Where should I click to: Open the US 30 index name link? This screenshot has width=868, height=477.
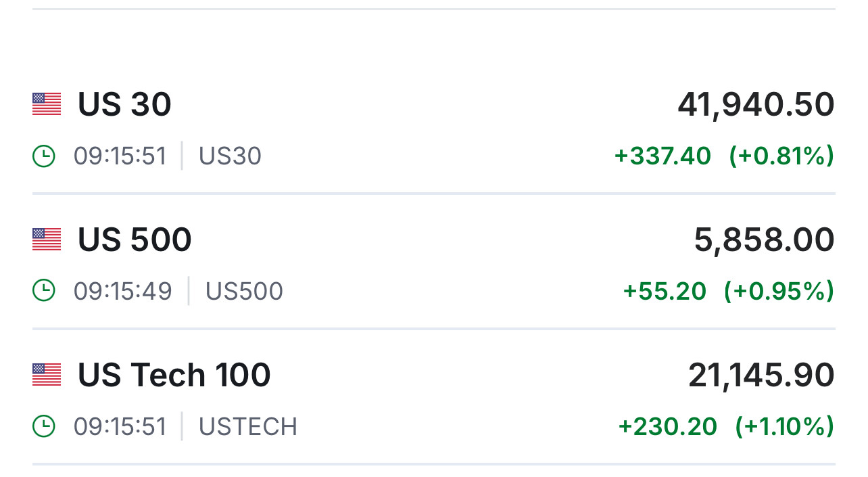(x=124, y=105)
